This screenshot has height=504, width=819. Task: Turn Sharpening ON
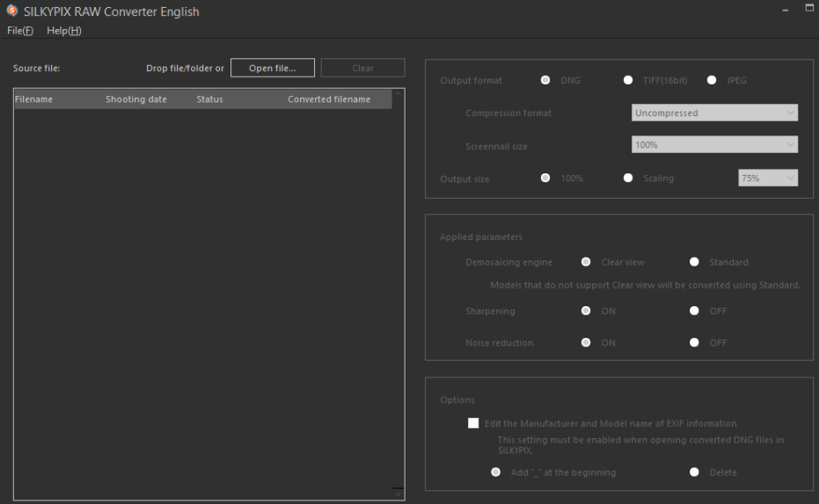[586, 310]
